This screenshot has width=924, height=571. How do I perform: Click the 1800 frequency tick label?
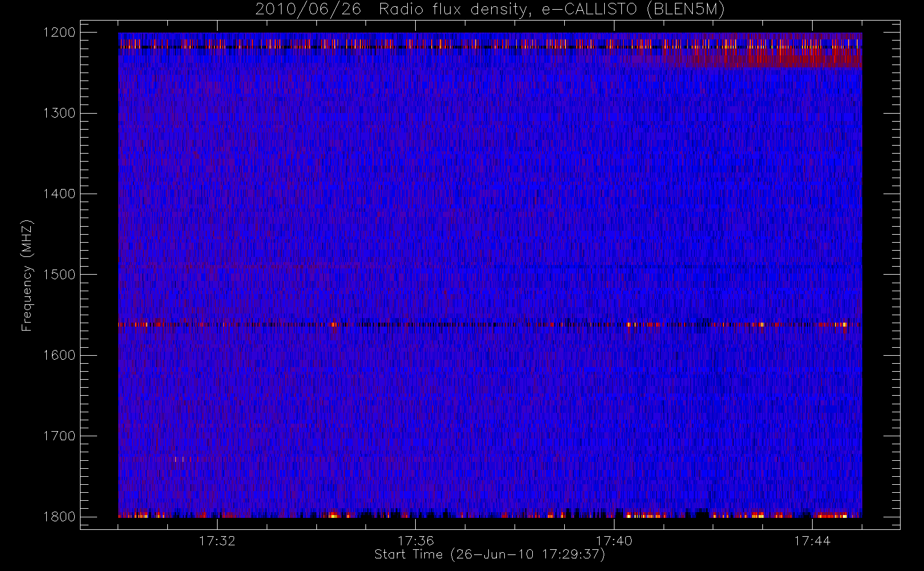coord(59,517)
